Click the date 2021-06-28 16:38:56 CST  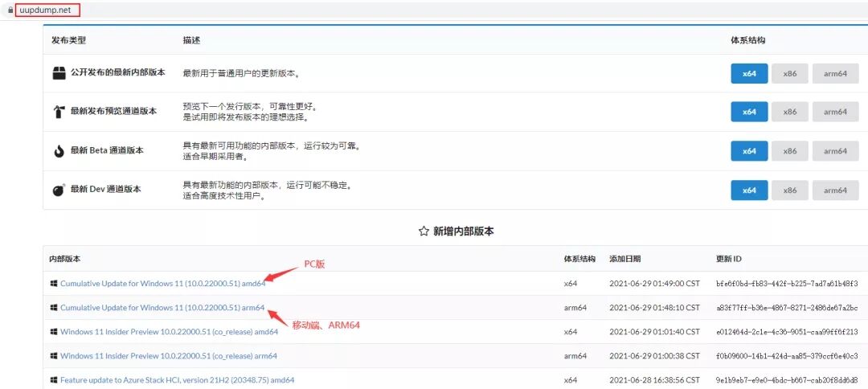coord(654,380)
